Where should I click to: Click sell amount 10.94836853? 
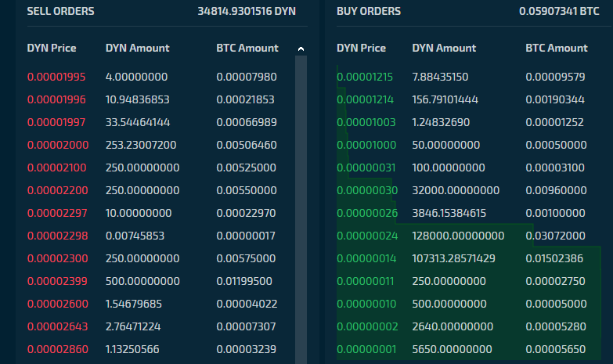pyautogui.click(x=138, y=99)
